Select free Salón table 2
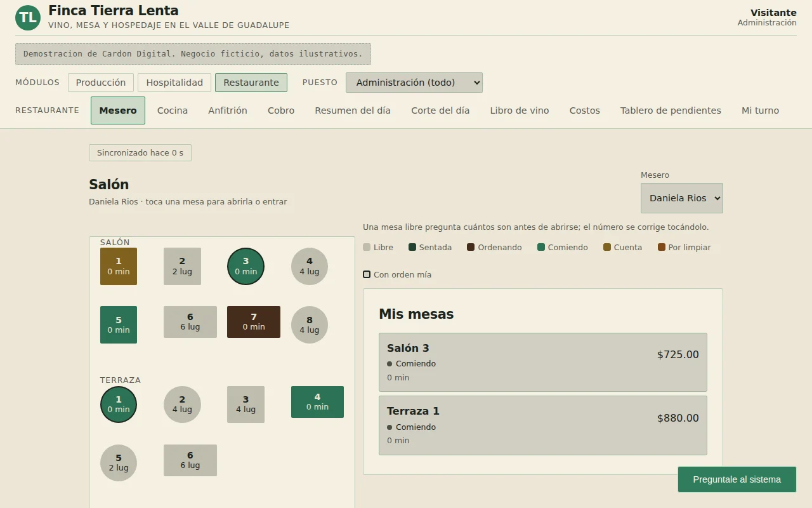The width and height of the screenshot is (812, 508). [x=182, y=266]
